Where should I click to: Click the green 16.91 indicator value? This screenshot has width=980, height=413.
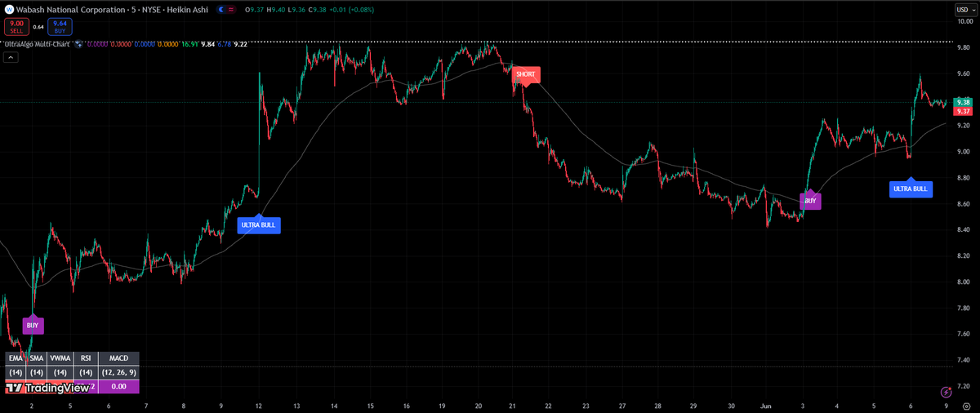click(189, 44)
